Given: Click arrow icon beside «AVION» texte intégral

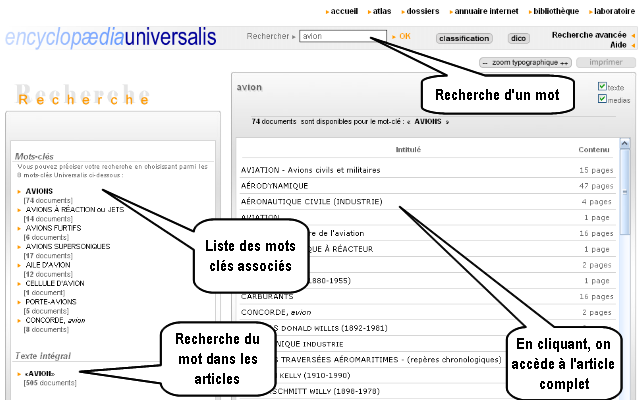Looking at the screenshot, I should tap(19, 374).
